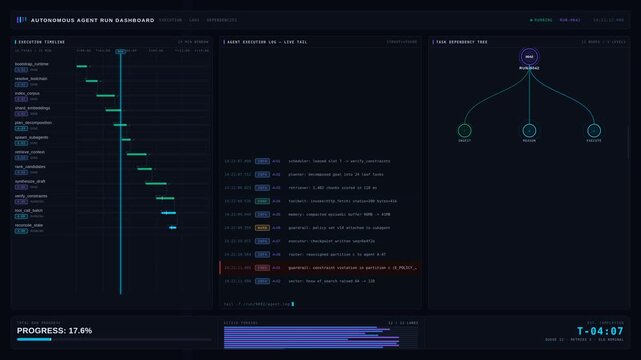Select the executor checkpoint written log entry
Screen dimensions: 641x360
[320, 241]
